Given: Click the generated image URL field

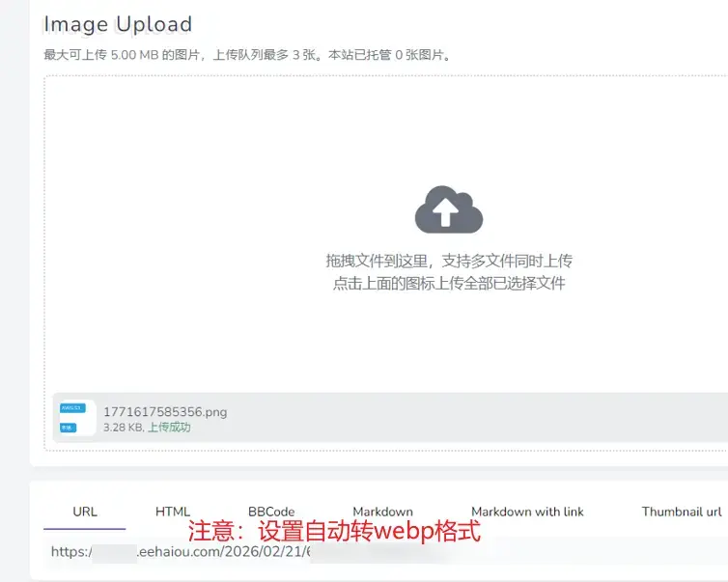Looking at the screenshot, I should 241,553.
